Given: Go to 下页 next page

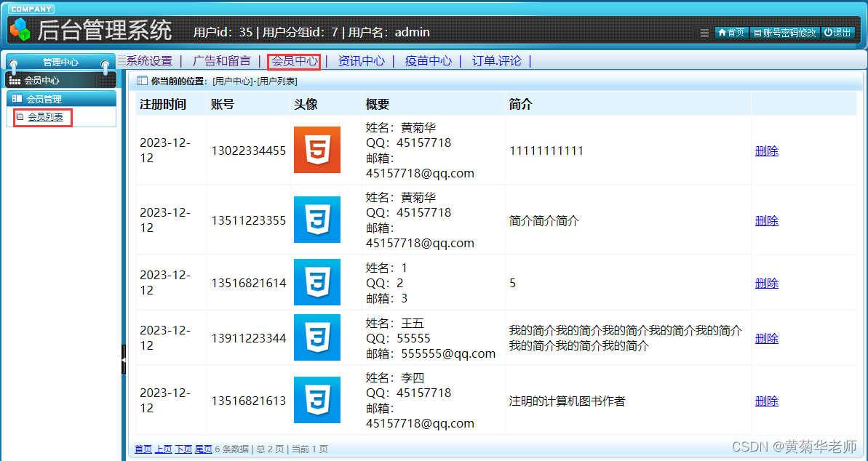Looking at the screenshot, I should tap(183, 449).
